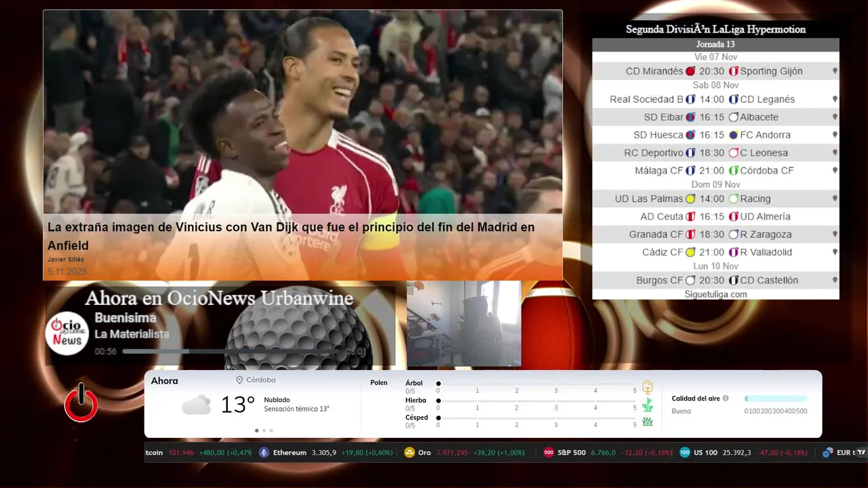The width and height of the screenshot is (868, 488).
Task: Click the 'Buenisima' song title
Action: click(x=125, y=318)
